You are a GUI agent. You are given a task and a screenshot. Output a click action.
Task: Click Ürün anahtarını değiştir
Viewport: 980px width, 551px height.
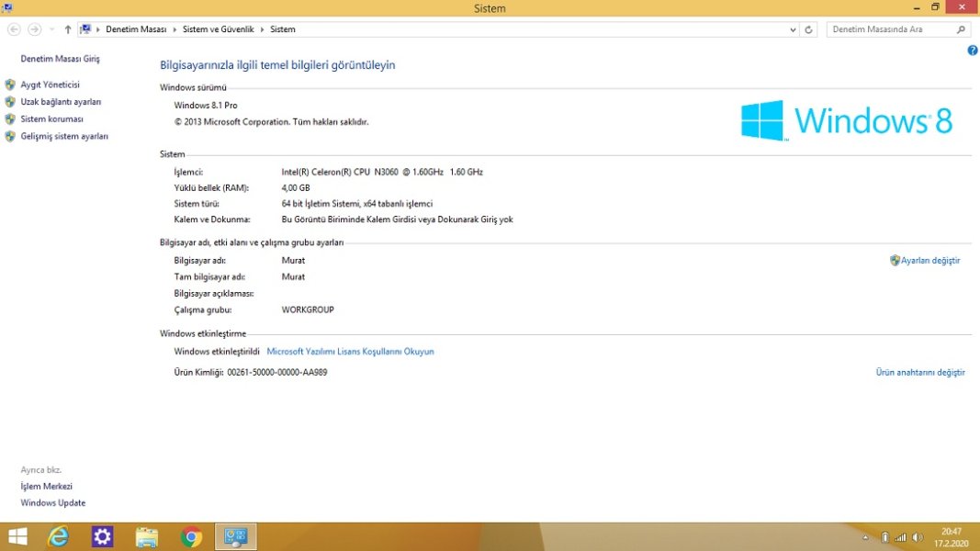pos(920,373)
